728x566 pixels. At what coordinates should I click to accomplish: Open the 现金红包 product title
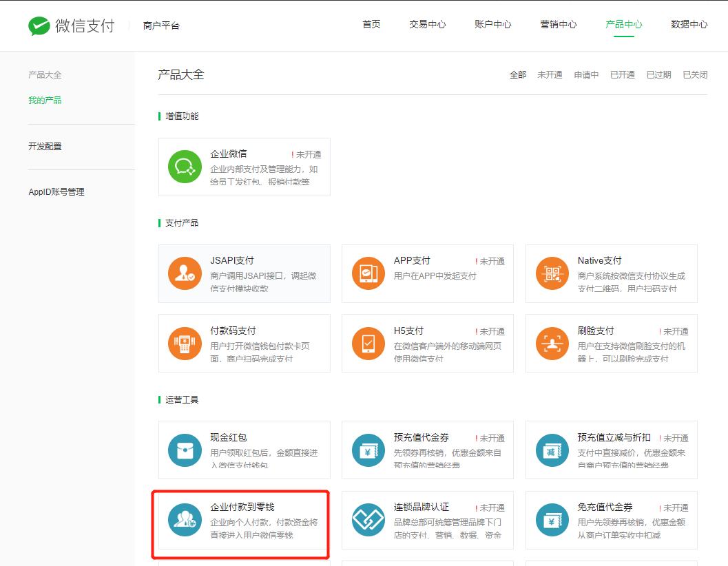click(x=229, y=437)
